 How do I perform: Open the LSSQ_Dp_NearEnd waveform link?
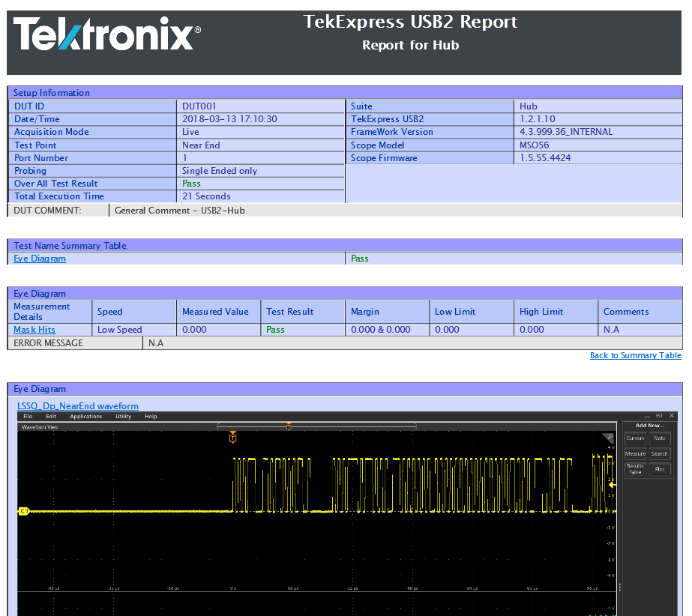pos(78,406)
